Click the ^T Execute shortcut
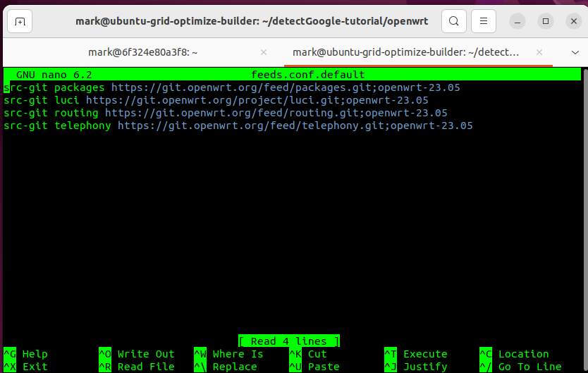The height and width of the screenshot is (373, 588). (416, 354)
